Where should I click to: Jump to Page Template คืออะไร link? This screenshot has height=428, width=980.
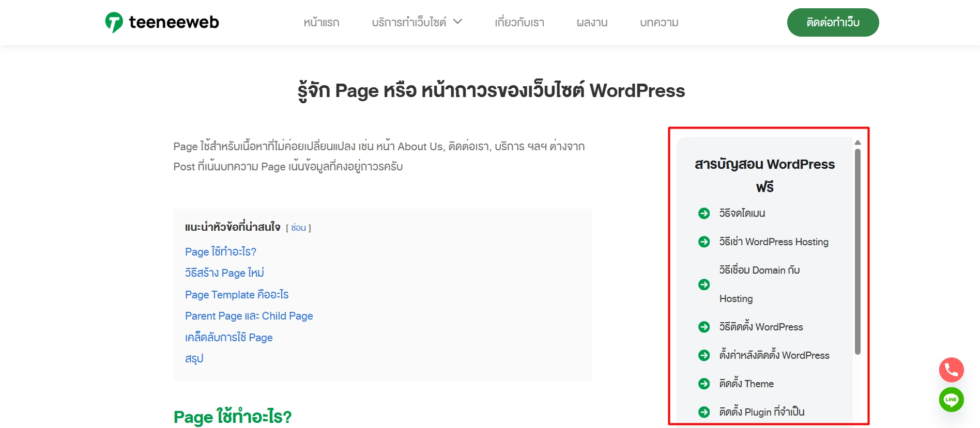237,294
